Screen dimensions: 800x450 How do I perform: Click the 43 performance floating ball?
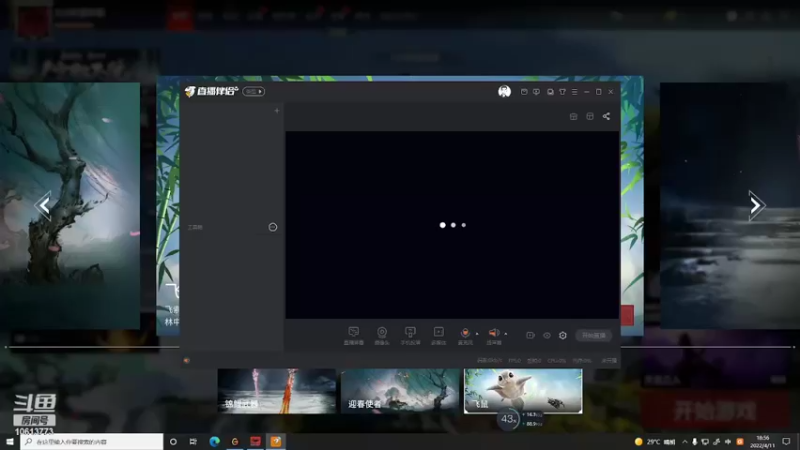[508, 419]
